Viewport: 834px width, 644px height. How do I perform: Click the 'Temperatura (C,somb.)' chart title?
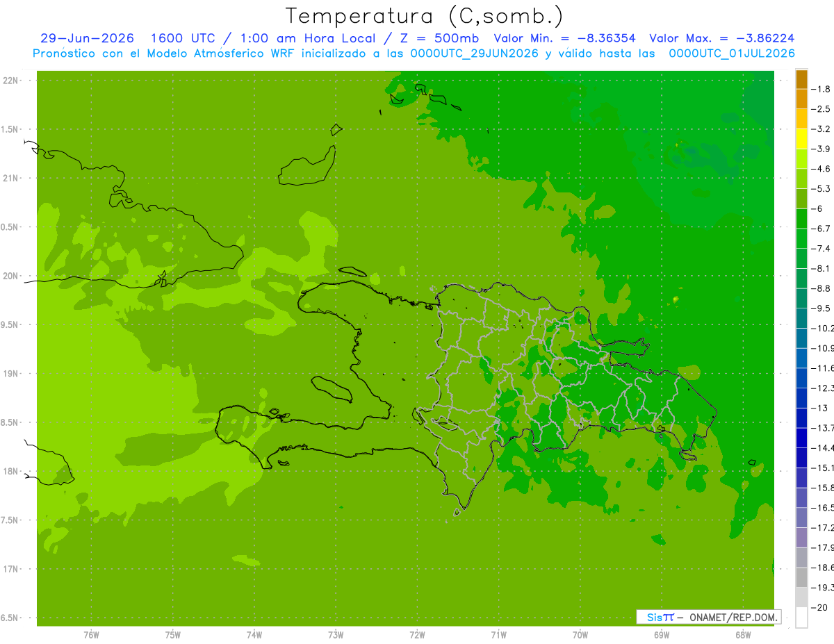coord(424,15)
